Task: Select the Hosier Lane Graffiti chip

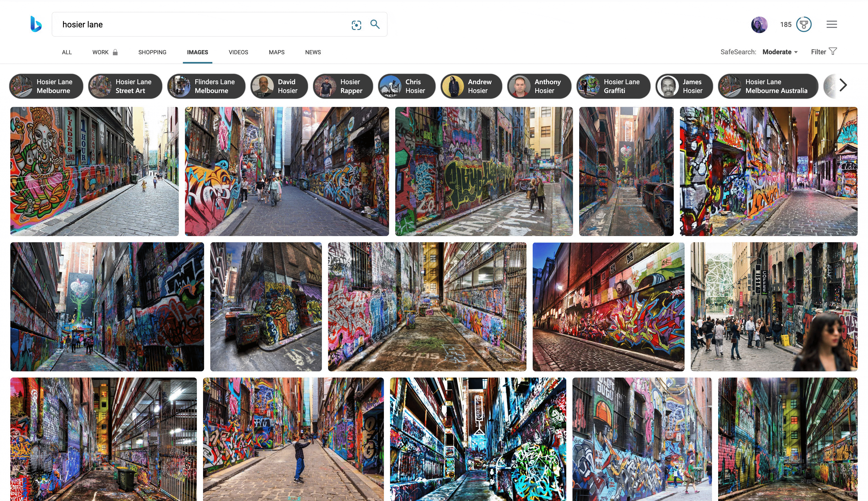Action: (x=613, y=86)
